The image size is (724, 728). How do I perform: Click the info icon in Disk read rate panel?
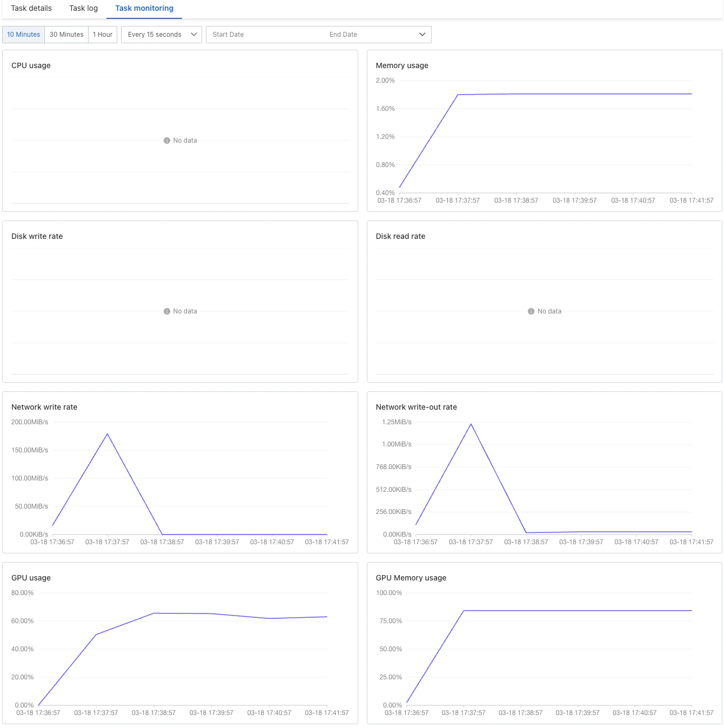point(531,311)
